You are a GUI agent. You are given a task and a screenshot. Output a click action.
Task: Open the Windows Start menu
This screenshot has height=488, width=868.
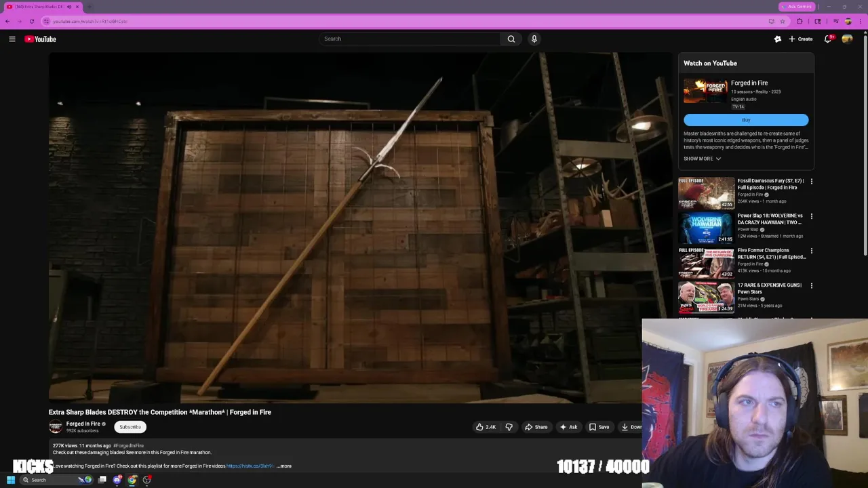pos(10,480)
